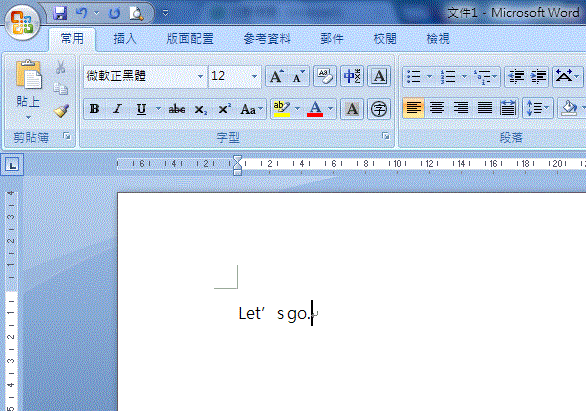
Task: Apply yellow text highlight color
Action: pos(282,109)
